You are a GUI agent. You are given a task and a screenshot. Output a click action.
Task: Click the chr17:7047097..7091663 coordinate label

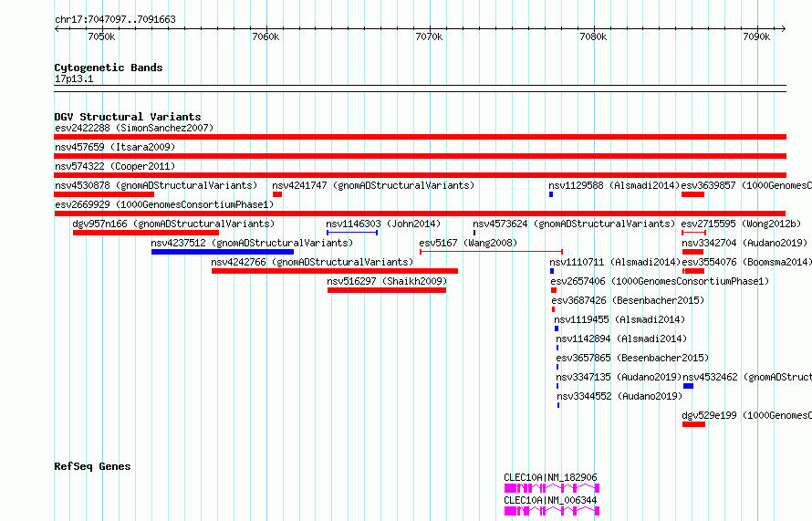[116, 20]
